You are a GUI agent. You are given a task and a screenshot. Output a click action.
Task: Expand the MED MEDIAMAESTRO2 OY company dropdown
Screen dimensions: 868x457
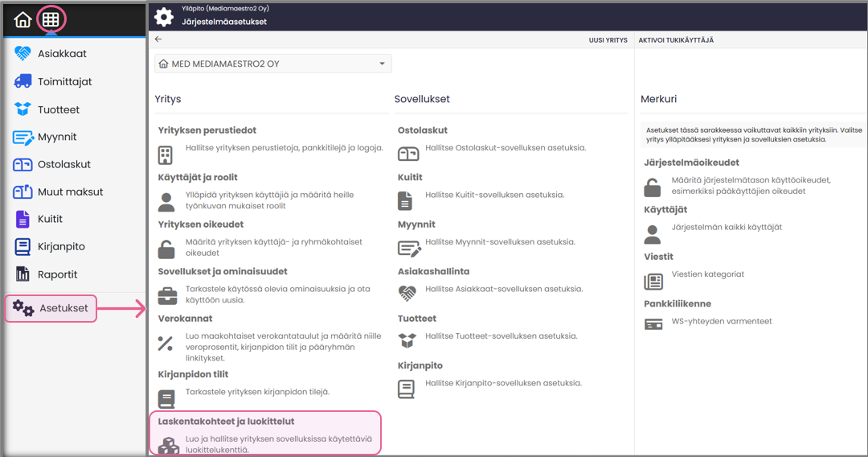coord(272,64)
